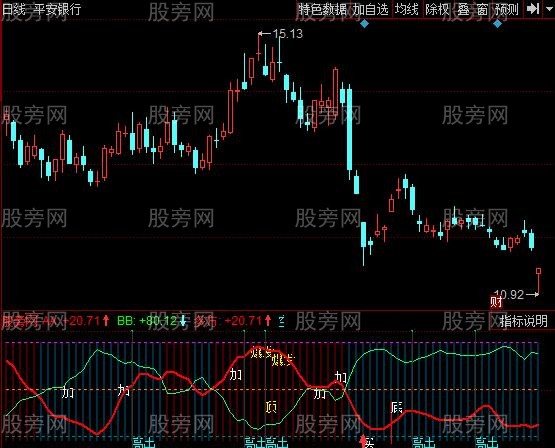Screen dimensions: 555x448
Task: Open the dropdown arrow at top-right corner
Action: tap(549, 9)
